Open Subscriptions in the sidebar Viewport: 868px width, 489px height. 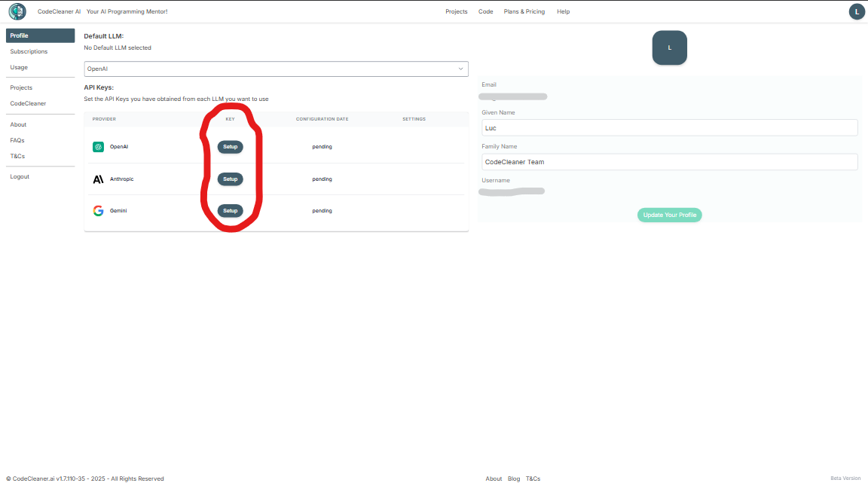(x=29, y=51)
